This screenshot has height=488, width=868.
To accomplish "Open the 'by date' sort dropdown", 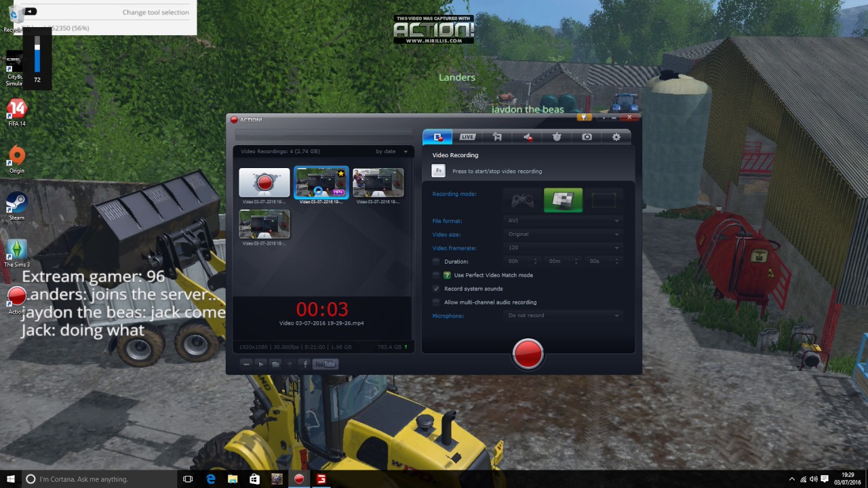I will [x=393, y=152].
